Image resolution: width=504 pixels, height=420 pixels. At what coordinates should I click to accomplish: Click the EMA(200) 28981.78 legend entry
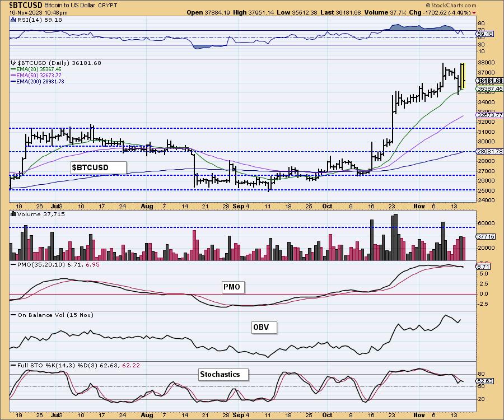click(38, 81)
